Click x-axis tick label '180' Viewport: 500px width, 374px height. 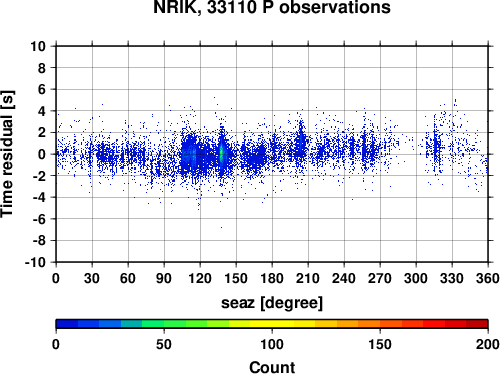(272, 278)
